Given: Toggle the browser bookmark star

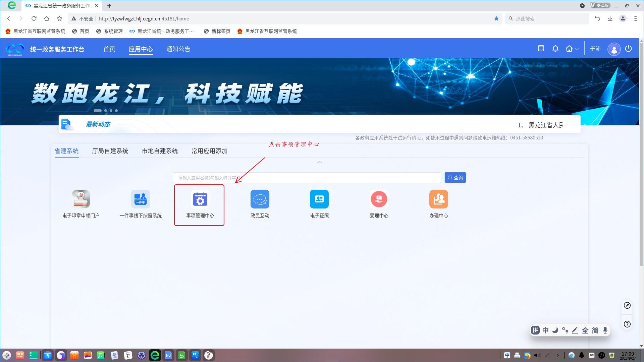Looking at the screenshot, I should pyautogui.click(x=496, y=19).
